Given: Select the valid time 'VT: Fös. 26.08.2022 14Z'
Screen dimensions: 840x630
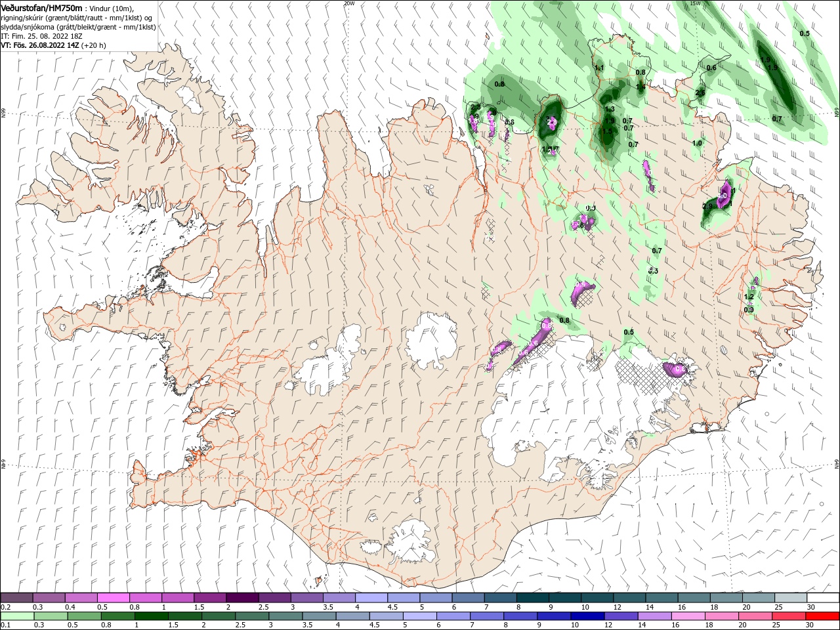Looking at the screenshot, I should pos(39,45).
